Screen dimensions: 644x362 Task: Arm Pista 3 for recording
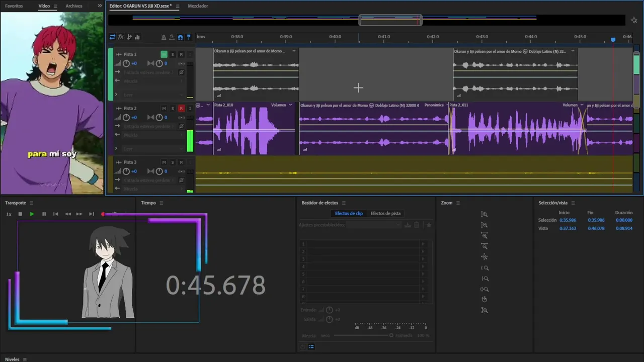[181, 162]
